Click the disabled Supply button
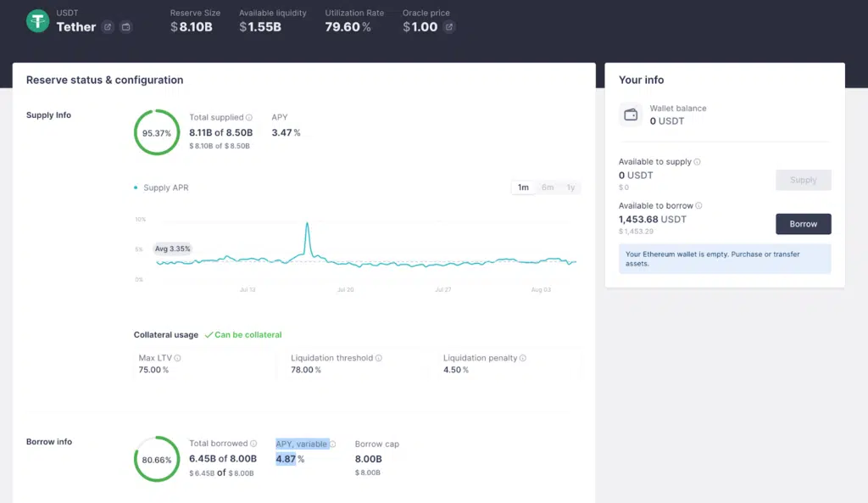Image resolution: width=868 pixels, height=503 pixels. [x=803, y=179]
